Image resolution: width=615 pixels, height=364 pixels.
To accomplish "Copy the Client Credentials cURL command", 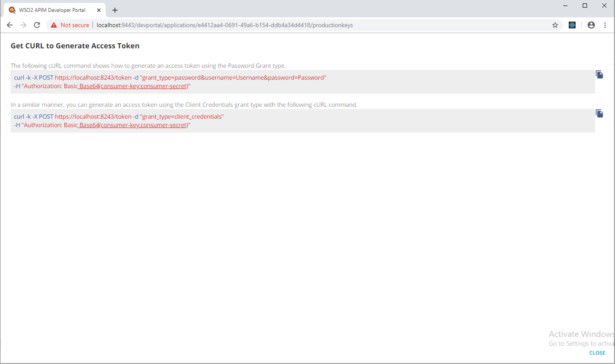I will pyautogui.click(x=599, y=113).
